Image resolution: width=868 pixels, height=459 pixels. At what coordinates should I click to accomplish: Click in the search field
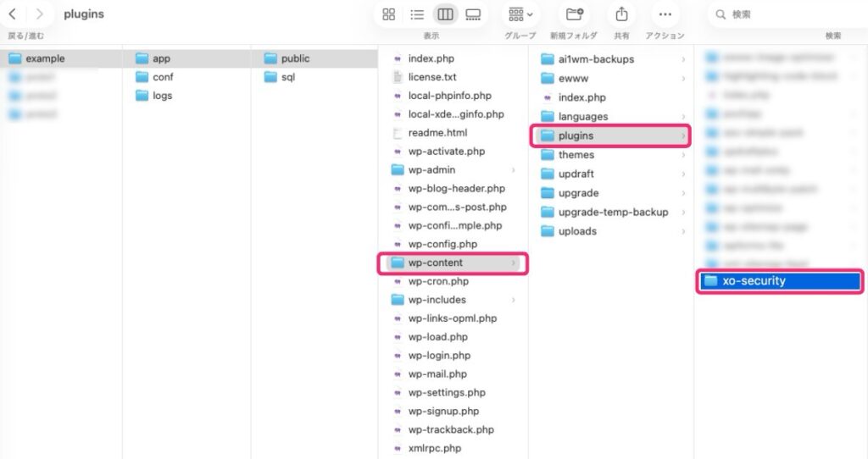tap(786, 14)
